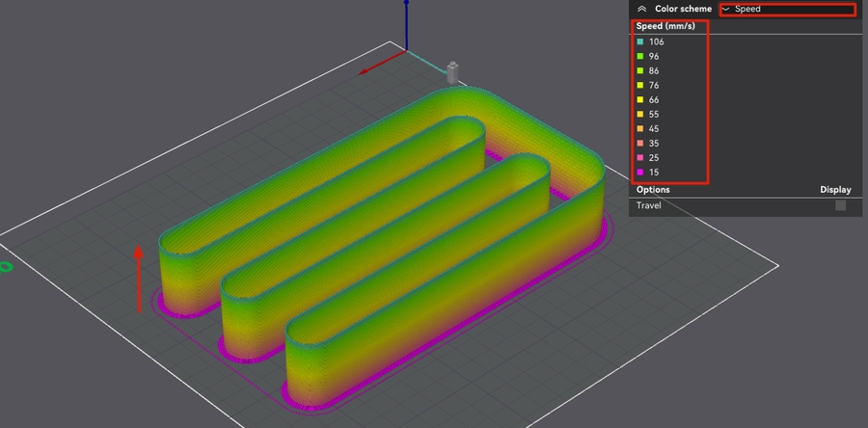
Task: Select the 25 mm/s pink swatch
Action: coord(639,157)
